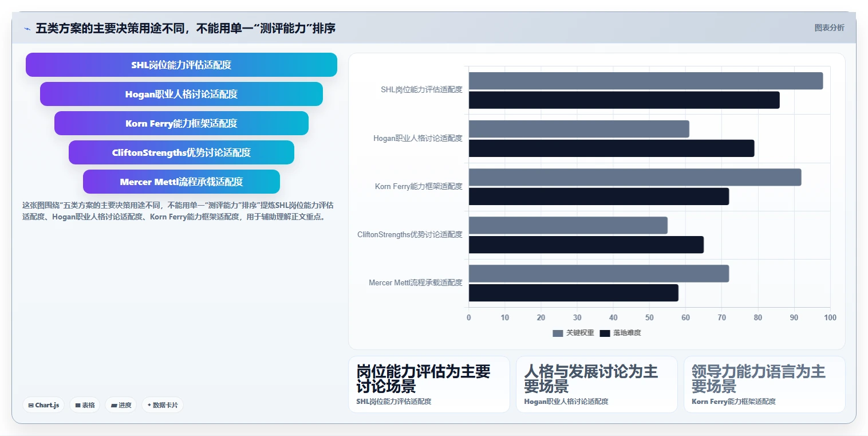Image resolution: width=868 pixels, height=436 pixels.
Task: Click the CliftonStrengths优势讨论适配度 y-axis label
Action: click(410, 234)
